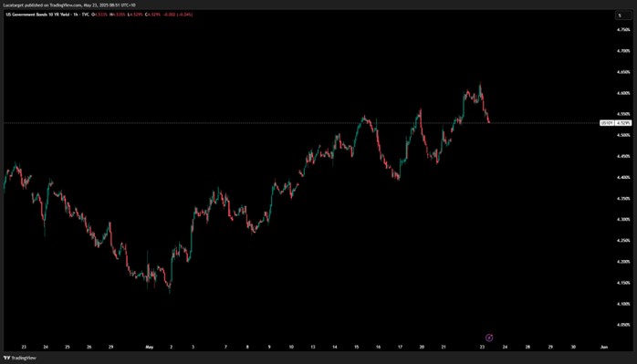This screenshot has height=364, width=637.
Task: Click date 29 left of May on time axis
Action: click(x=110, y=348)
